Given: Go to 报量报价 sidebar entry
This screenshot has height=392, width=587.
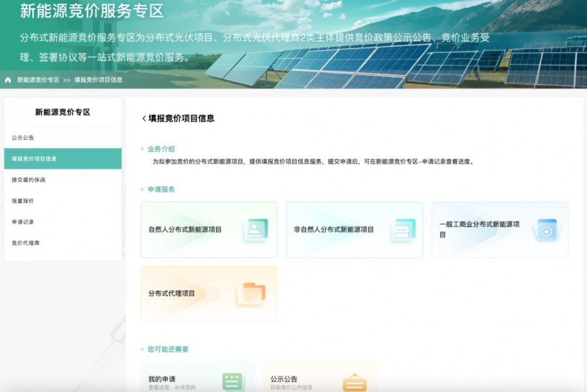Looking at the screenshot, I should [x=23, y=201].
